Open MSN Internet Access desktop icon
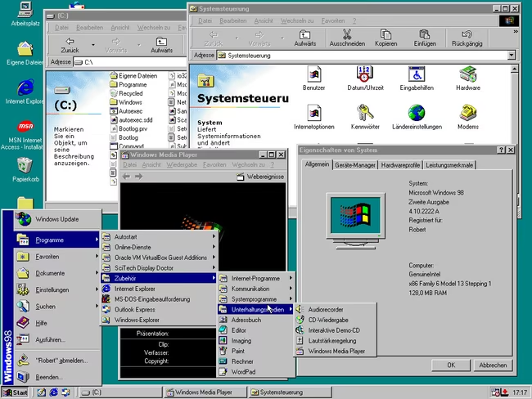 click(x=25, y=135)
